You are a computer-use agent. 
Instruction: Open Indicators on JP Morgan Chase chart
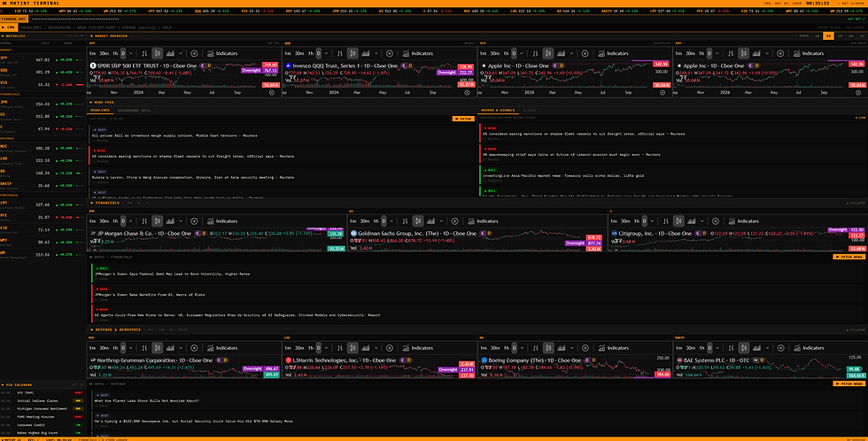point(222,220)
